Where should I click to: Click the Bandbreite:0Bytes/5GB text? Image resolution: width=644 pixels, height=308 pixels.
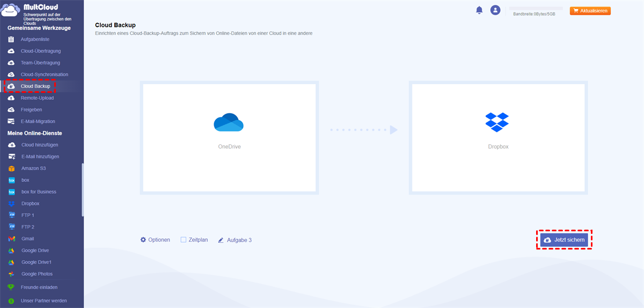coord(535,14)
